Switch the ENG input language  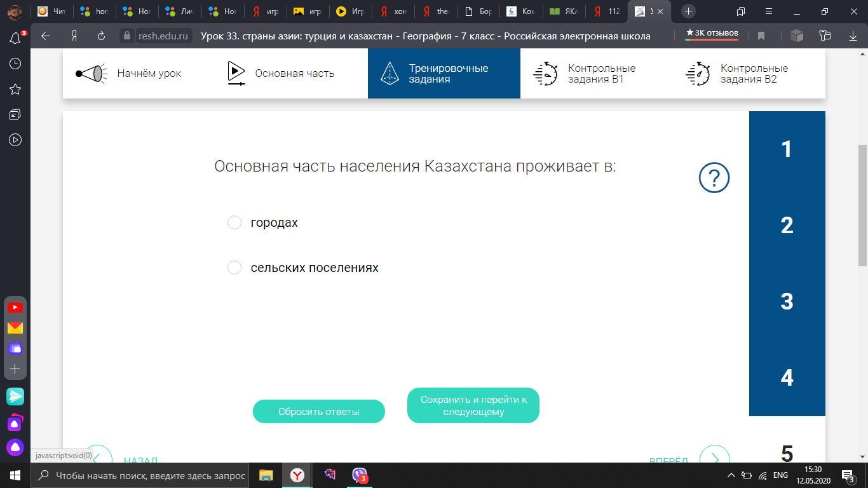pos(780,475)
